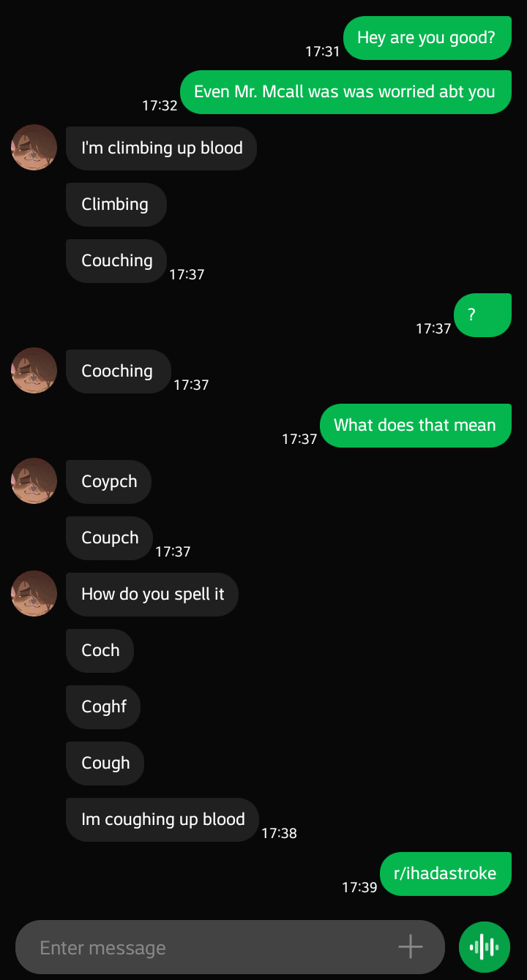Tap the 'Coupch' message bubble
527x980 pixels.
click(109, 538)
